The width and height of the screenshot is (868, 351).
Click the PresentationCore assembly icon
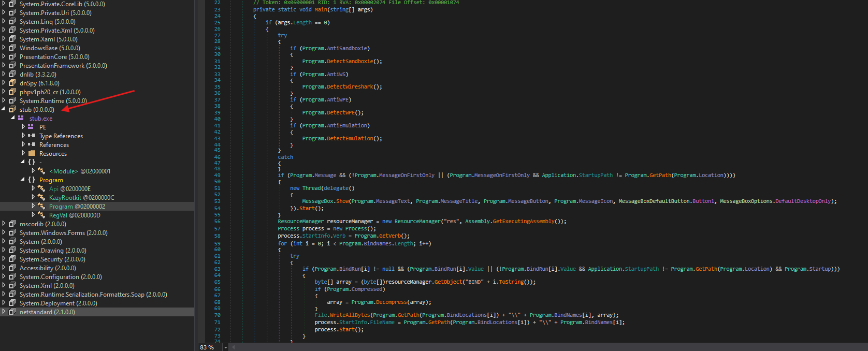tap(12, 57)
